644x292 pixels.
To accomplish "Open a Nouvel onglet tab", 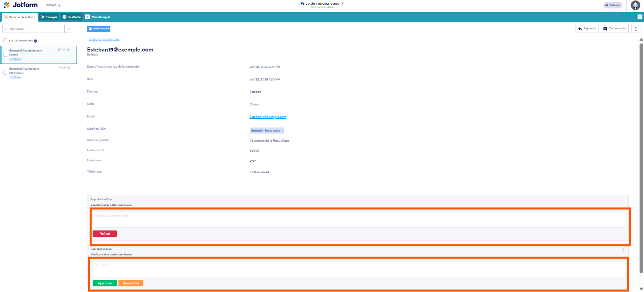I will coord(98,17).
